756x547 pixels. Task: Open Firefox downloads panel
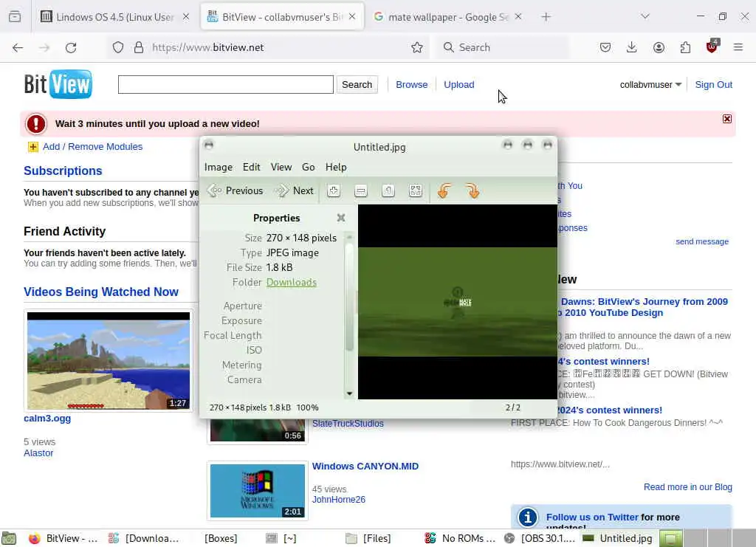tap(632, 47)
